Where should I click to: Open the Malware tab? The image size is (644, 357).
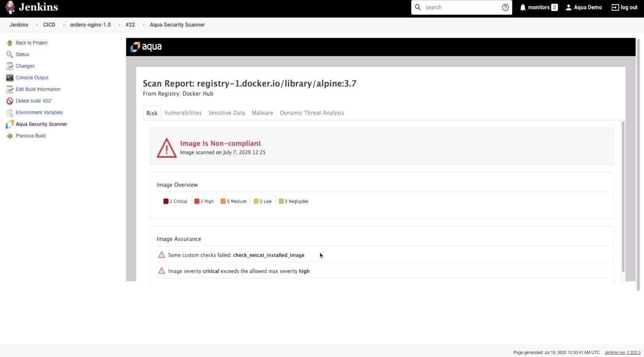(263, 113)
